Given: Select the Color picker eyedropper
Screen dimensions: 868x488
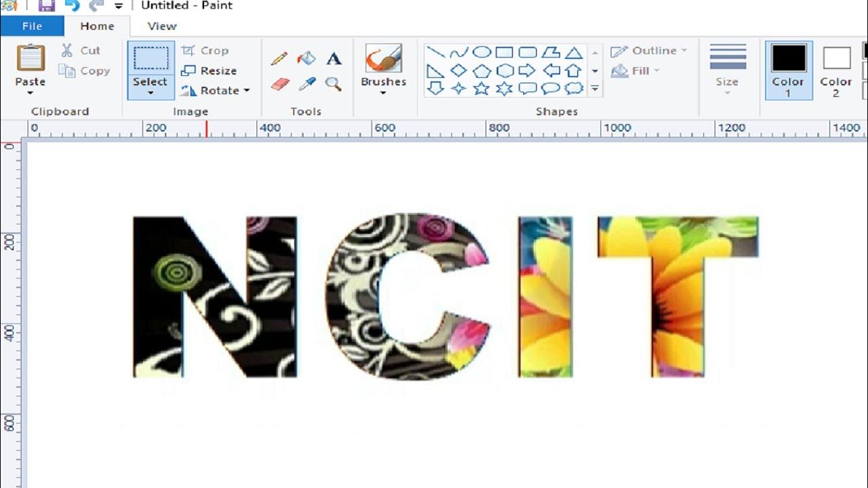Looking at the screenshot, I should coord(307,84).
